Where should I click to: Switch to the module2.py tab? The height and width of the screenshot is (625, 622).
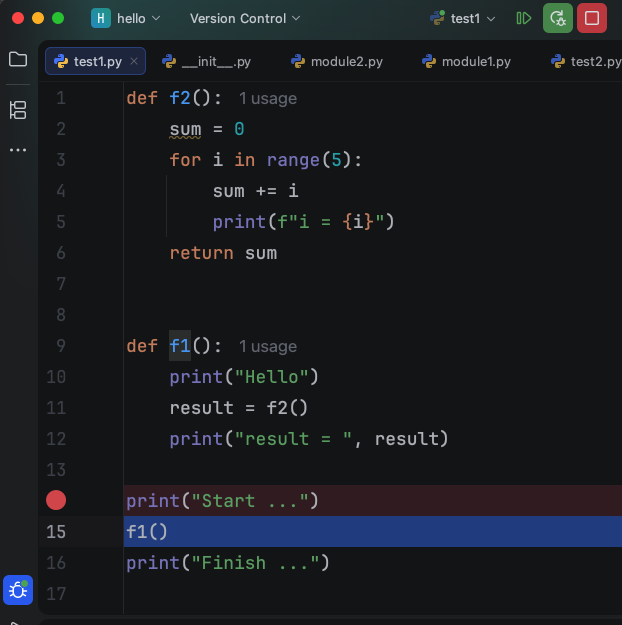coord(336,62)
